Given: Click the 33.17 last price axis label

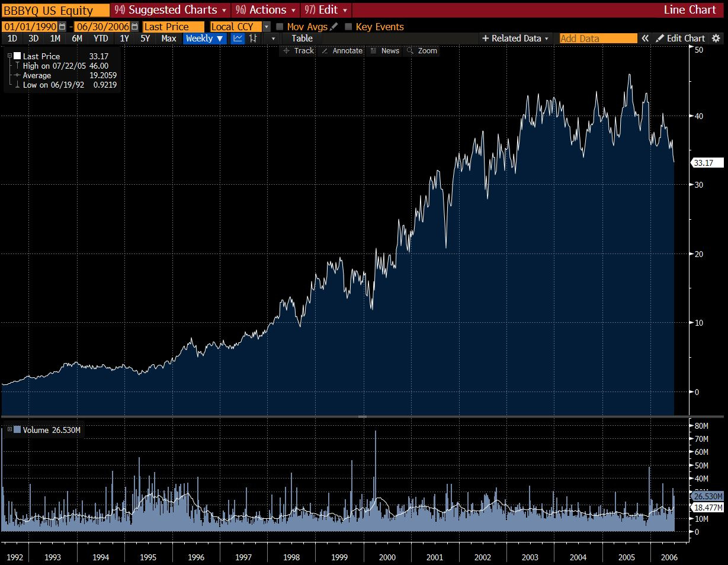Looking at the screenshot, I should [x=706, y=162].
